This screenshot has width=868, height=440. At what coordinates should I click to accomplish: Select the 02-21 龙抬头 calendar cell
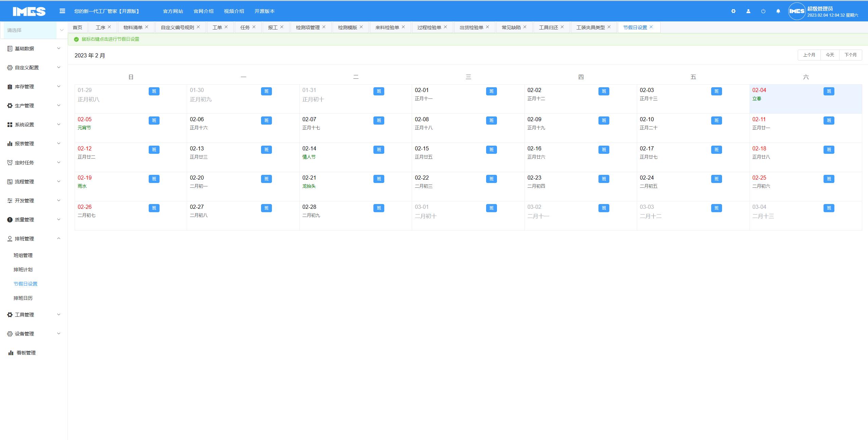355,190
